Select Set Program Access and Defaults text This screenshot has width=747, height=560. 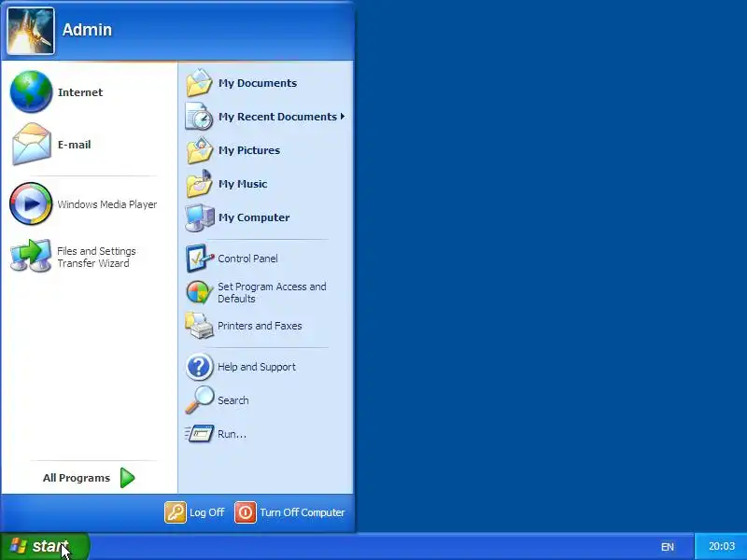272,292
